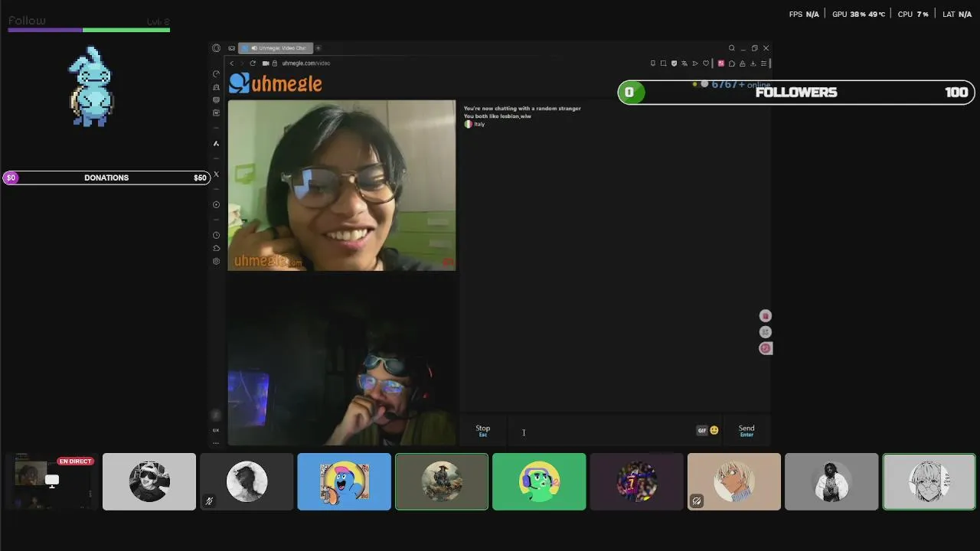Screen dimensions: 980x551
Task: Click the Send button
Action: [x=746, y=431]
